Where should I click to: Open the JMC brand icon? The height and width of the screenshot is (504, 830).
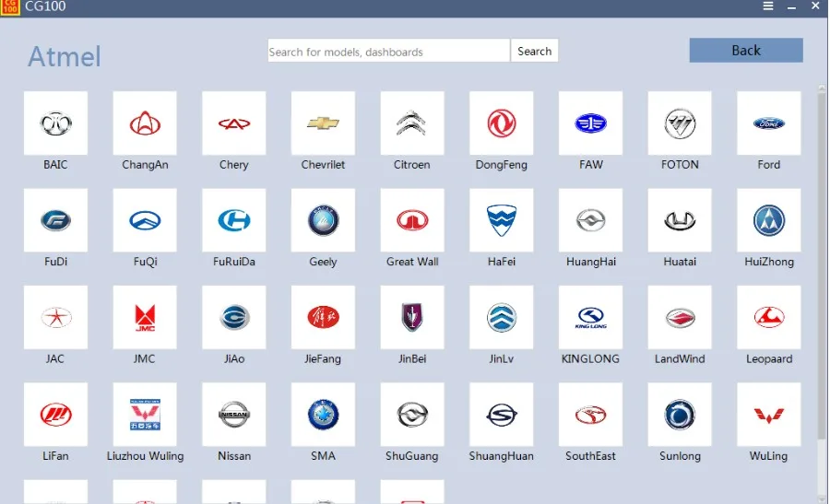[145, 317]
